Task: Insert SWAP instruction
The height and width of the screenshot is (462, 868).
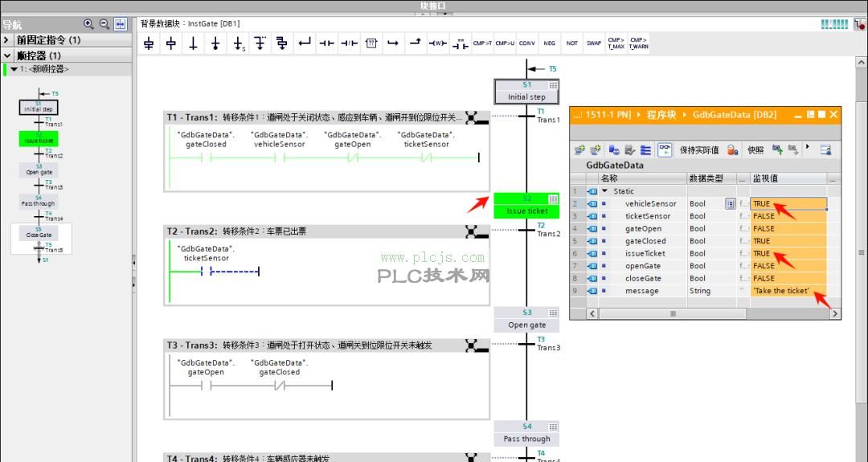Action: [x=594, y=43]
